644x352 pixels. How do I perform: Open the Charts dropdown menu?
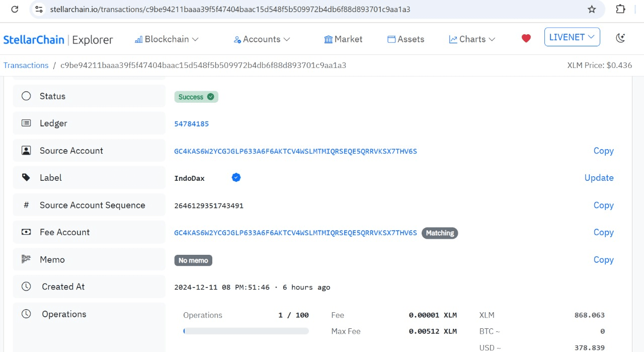pyautogui.click(x=472, y=39)
